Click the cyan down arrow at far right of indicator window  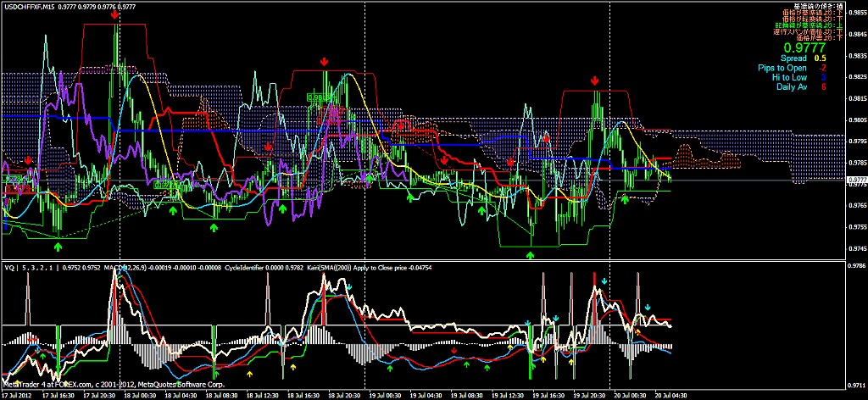[x=648, y=307]
